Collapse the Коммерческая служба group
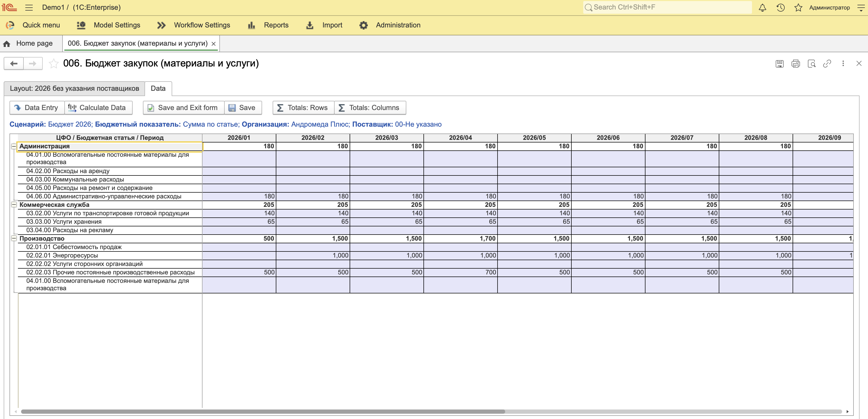 [14, 204]
